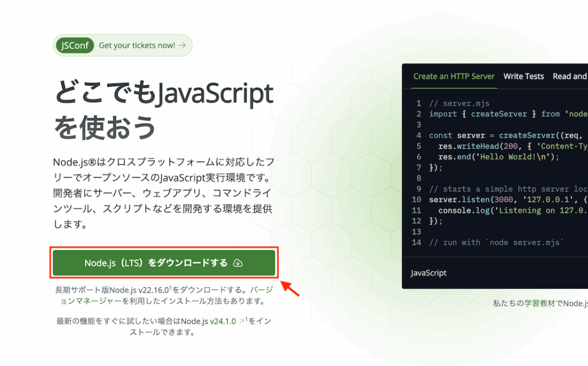The image size is (588, 366).
Task: Click the JSConf green badge
Action: pos(75,45)
